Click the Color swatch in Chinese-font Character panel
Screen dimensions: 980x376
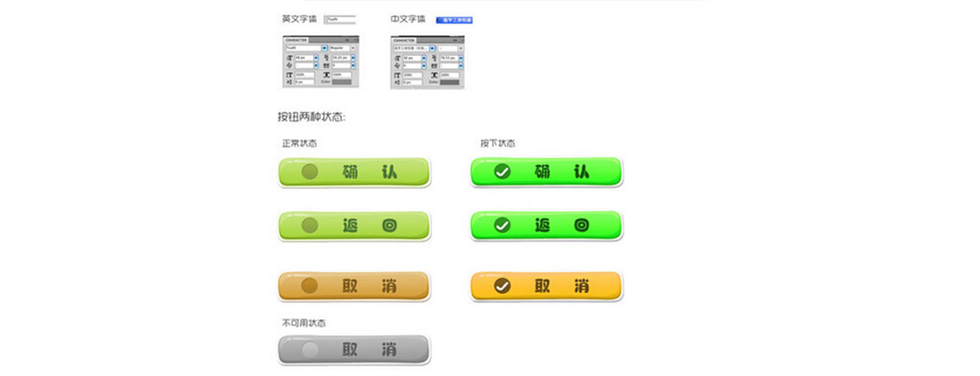pyautogui.click(x=450, y=82)
